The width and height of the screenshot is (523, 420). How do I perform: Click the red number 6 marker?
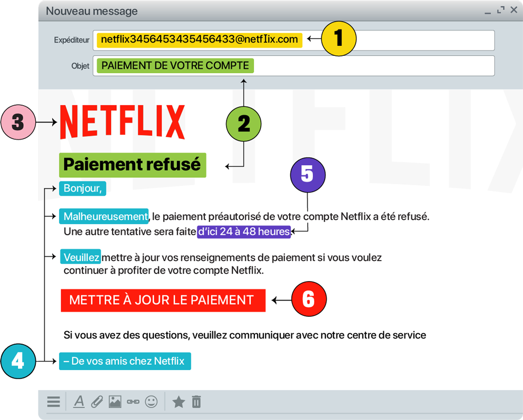tap(309, 300)
